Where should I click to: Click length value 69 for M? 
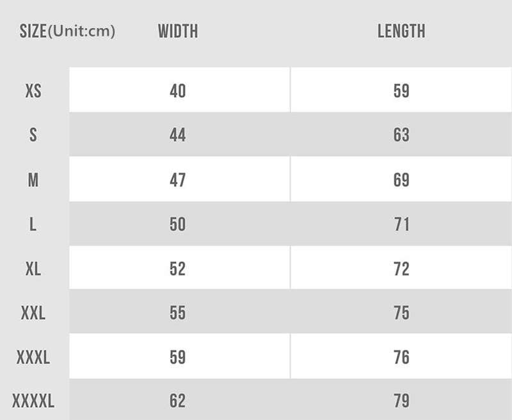pos(401,180)
